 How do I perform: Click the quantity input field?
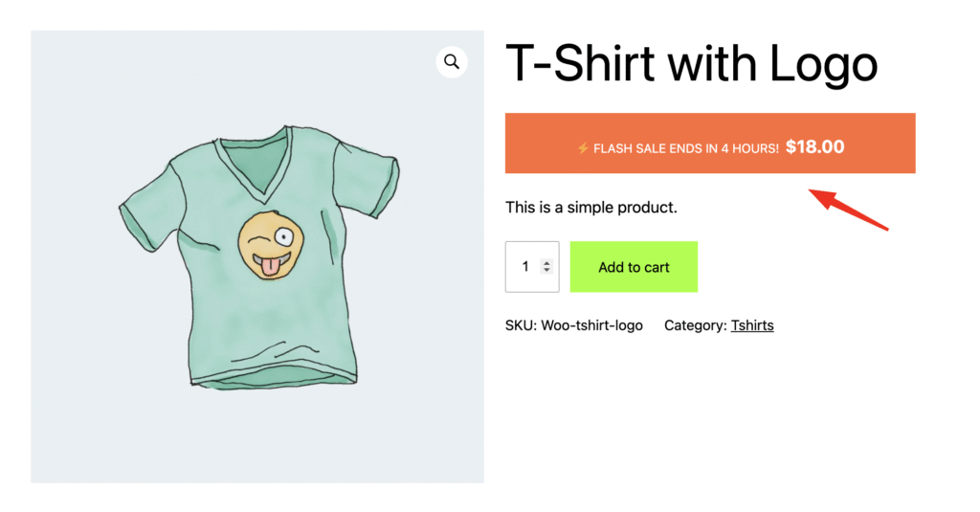(525, 267)
